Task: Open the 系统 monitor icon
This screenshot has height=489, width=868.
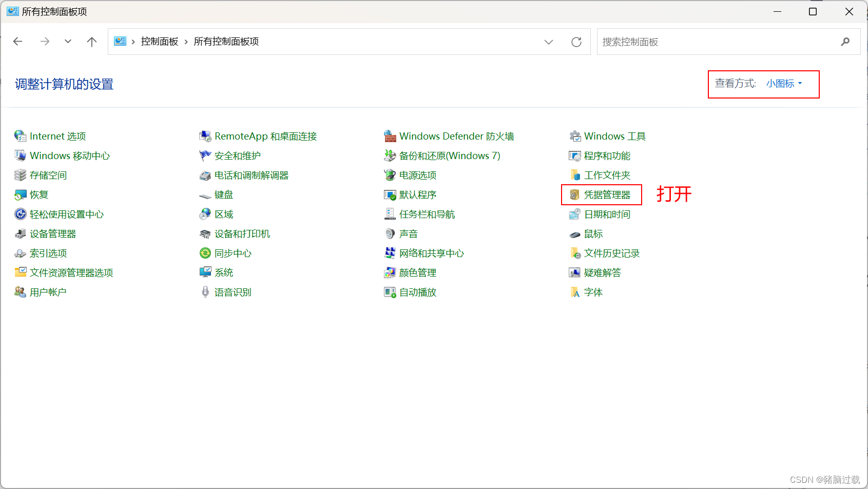Action: (x=205, y=272)
